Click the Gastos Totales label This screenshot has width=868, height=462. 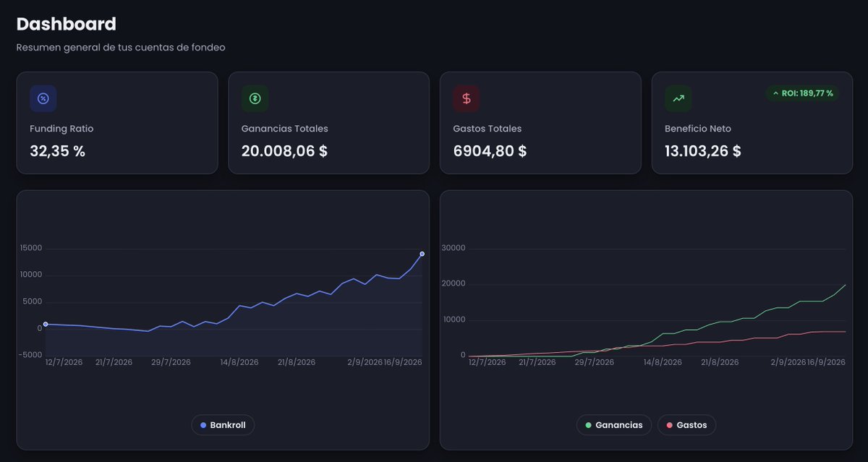(488, 129)
